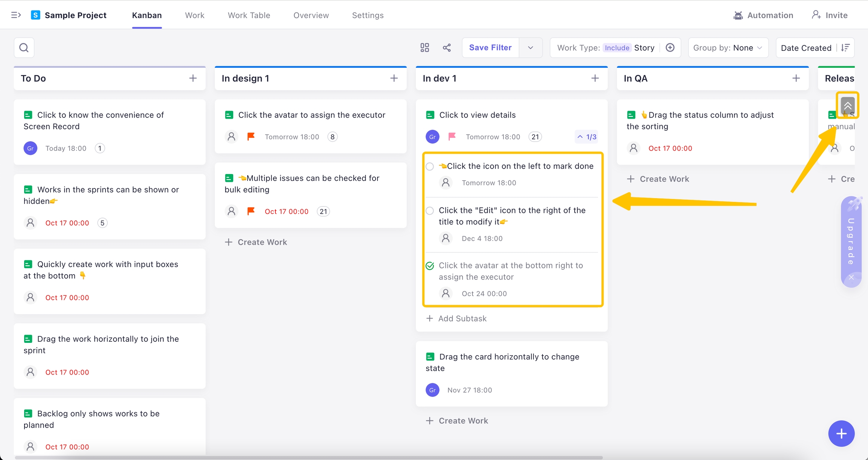The width and height of the screenshot is (868, 460).
Task: Add a filter condition with plus-circle icon
Action: coord(670,48)
